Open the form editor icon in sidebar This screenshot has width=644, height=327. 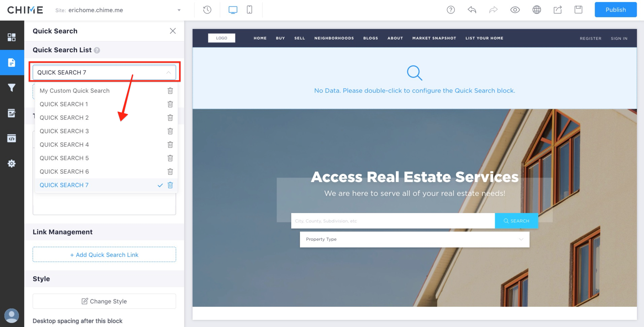click(x=12, y=113)
